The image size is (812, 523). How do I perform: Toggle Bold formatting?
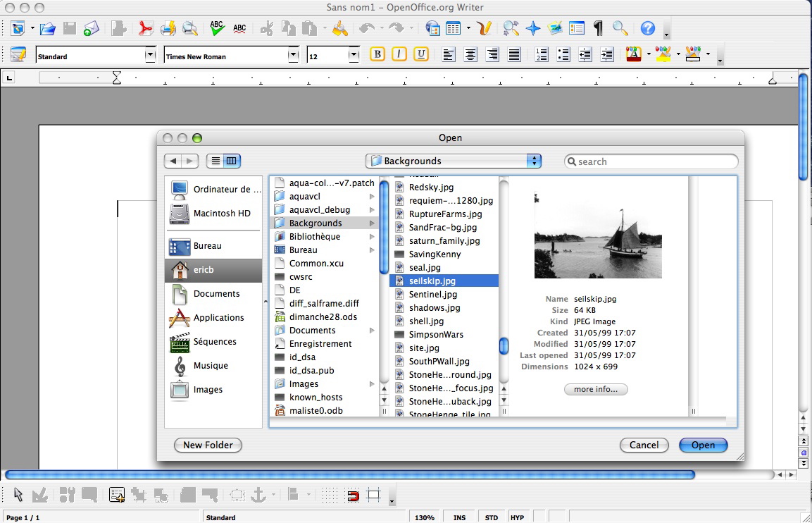(x=377, y=54)
